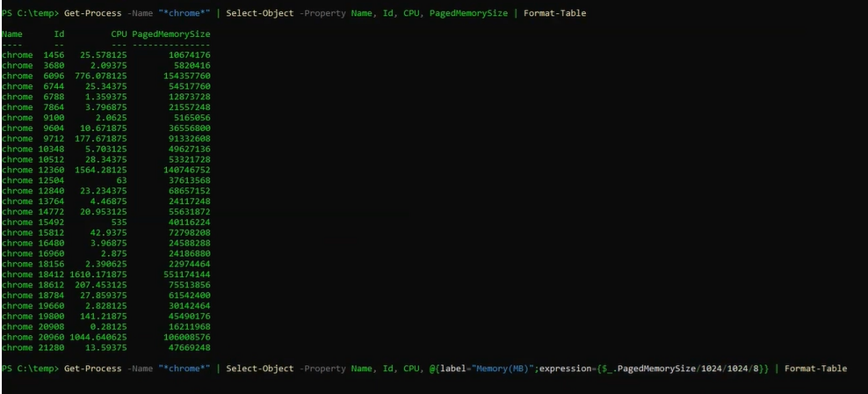Select CPU value 141.21875
Viewport: 868px width, 394px height.
(x=105, y=317)
